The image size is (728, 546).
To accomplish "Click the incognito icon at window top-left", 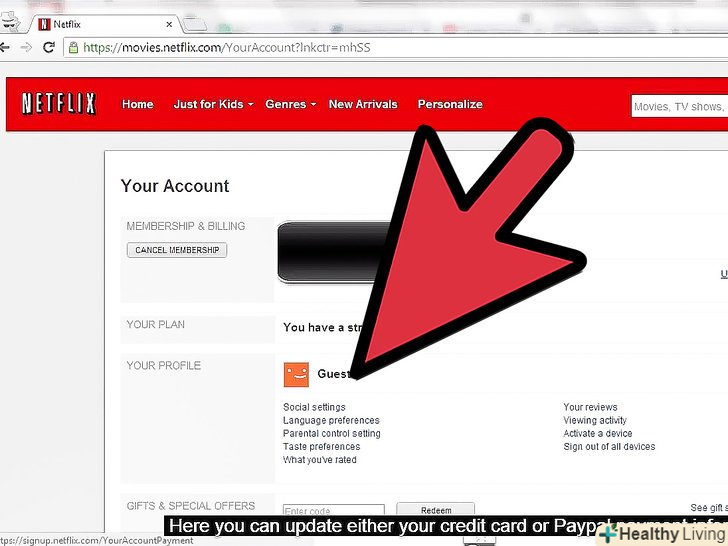I will point(9,22).
